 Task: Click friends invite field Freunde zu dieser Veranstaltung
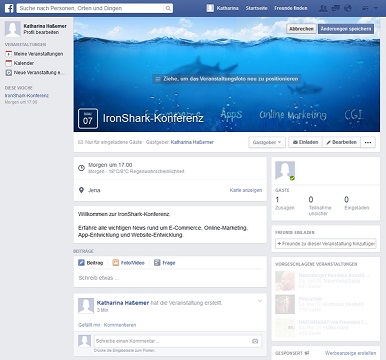tap(326, 244)
